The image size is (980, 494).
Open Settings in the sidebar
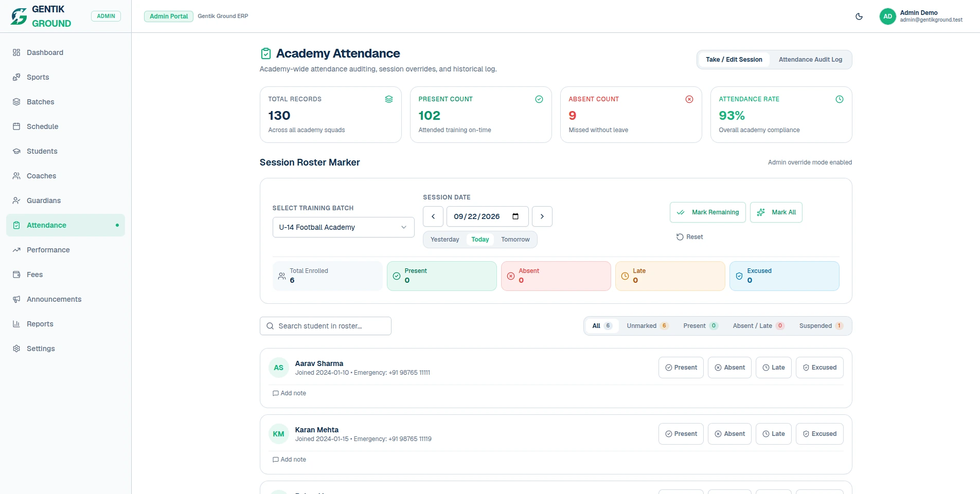65,349
